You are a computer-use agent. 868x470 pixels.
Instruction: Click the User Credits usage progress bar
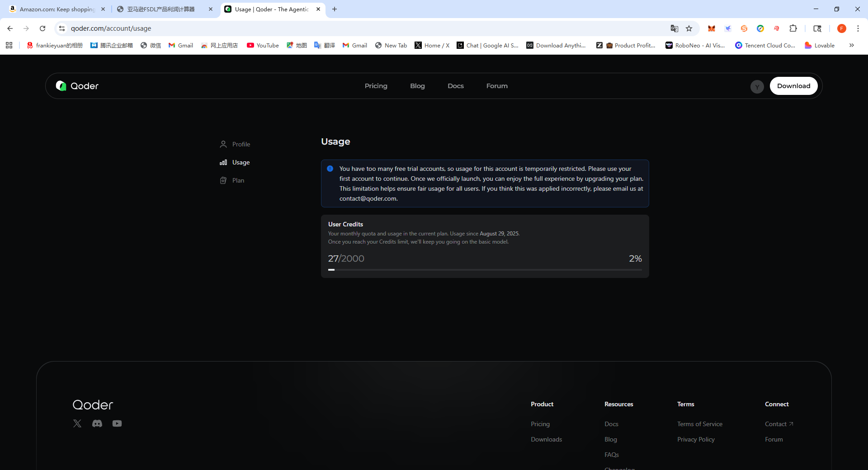[485, 270]
